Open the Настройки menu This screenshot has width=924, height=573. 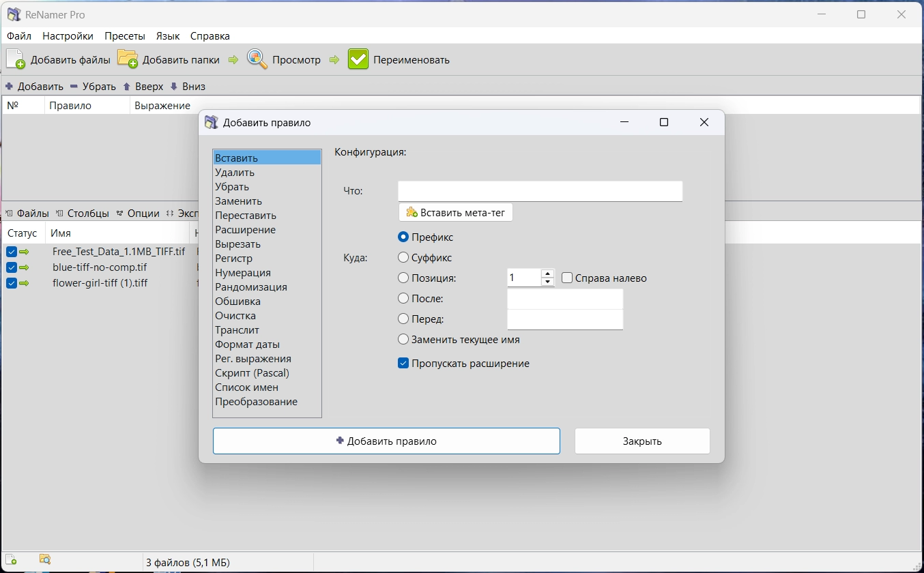pos(68,36)
